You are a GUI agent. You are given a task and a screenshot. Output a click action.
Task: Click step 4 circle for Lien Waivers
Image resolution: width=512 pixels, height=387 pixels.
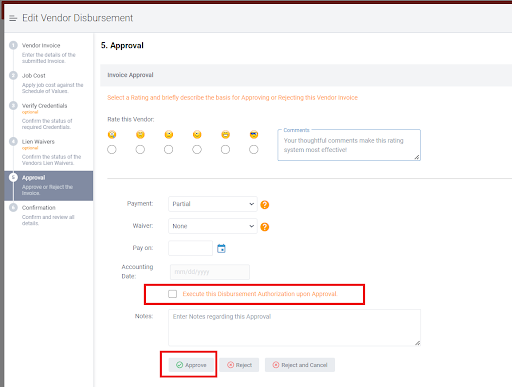click(x=13, y=141)
